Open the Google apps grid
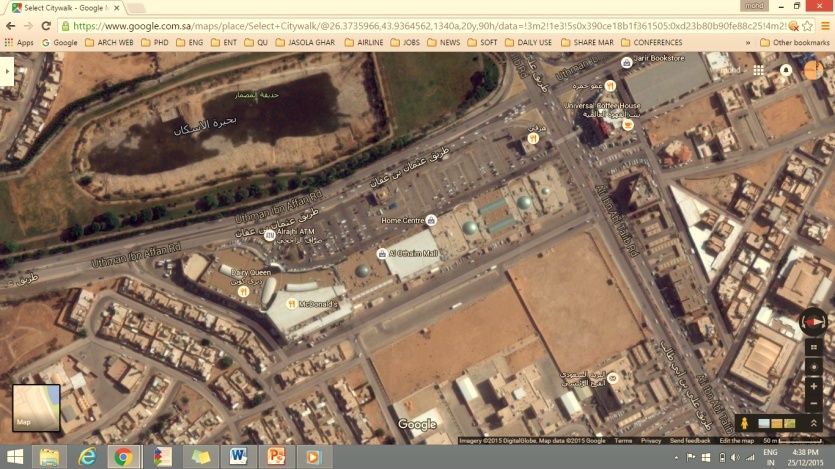The height and width of the screenshot is (469, 835). pos(759,71)
